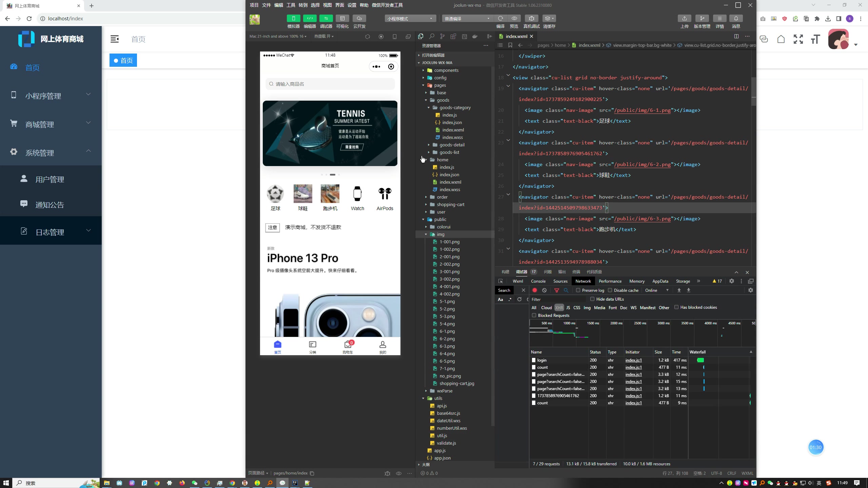Open the 普通编译 compile mode dropdown
This screenshot has width=868, height=488.
(x=467, y=19)
